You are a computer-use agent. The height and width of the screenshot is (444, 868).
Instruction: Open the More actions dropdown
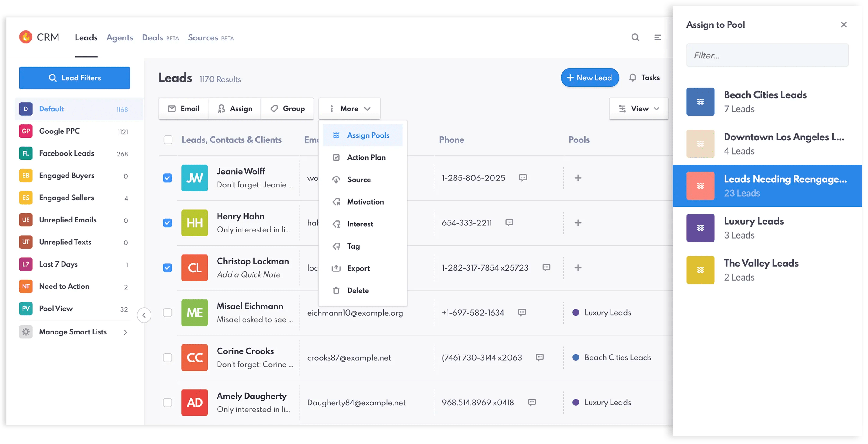(349, 109)
